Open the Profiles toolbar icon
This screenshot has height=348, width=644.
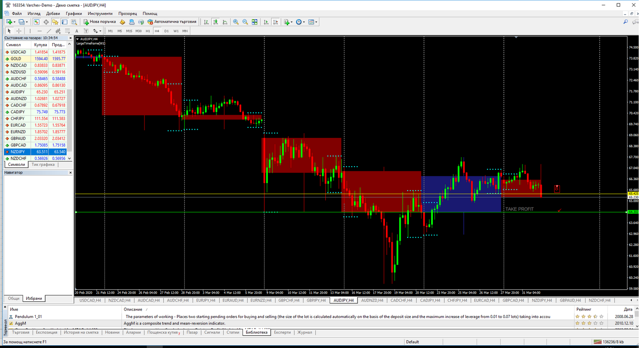coord(21,22)
